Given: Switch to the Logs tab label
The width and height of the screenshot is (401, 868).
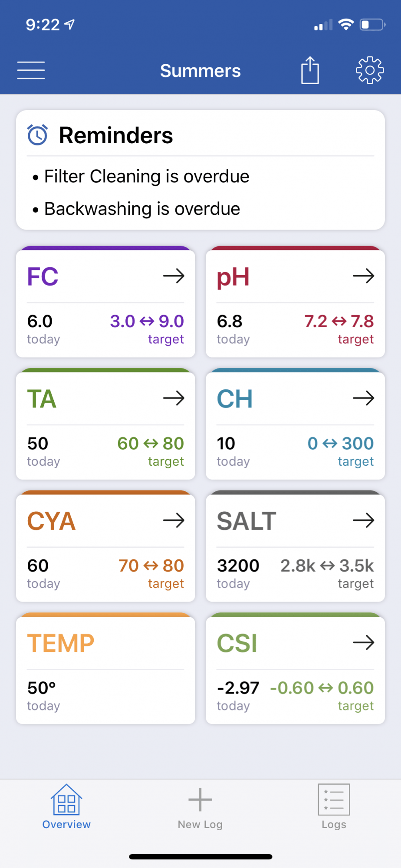Looking at the screenshot, I should coord(334,825).
